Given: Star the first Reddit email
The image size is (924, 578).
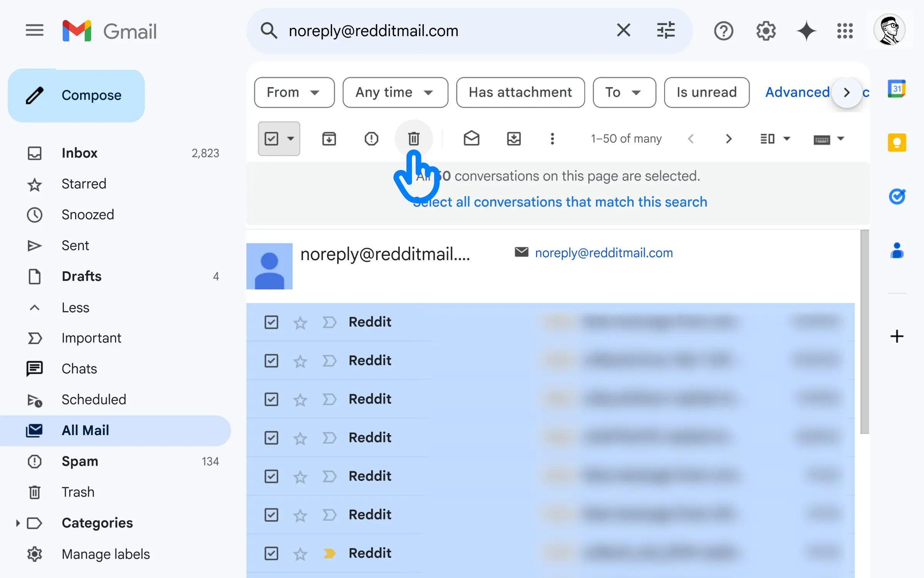Looking at the screenshot, I should pyautogui.click(x=300, y=323).
